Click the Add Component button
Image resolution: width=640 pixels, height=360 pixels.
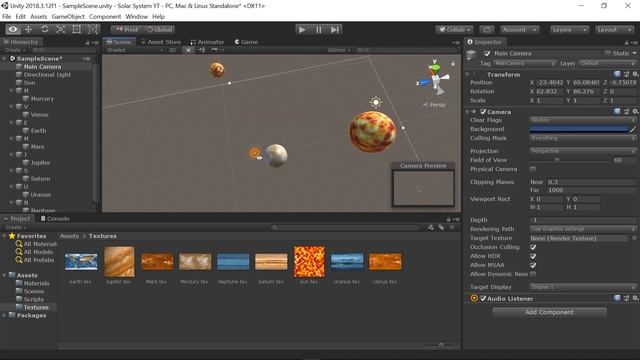pyautogui.click(x=549, y=312)
